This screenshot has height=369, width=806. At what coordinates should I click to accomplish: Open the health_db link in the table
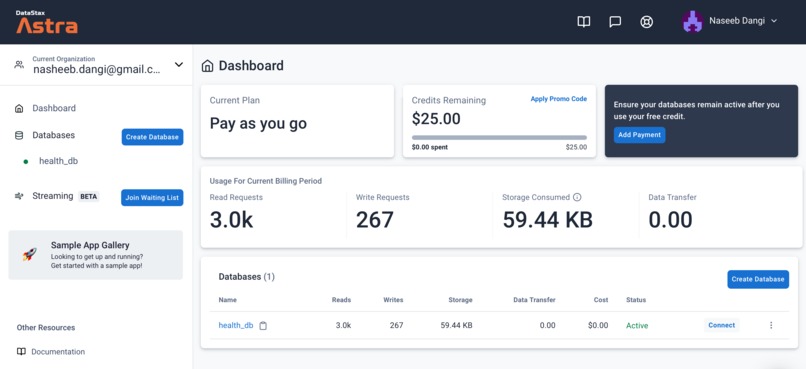tap(236, 325)
